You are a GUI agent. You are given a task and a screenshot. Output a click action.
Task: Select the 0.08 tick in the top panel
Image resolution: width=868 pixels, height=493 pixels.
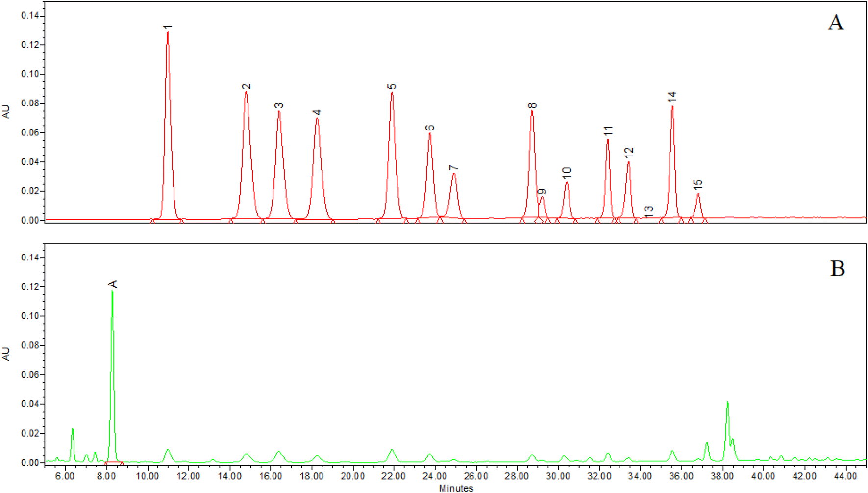29,104
